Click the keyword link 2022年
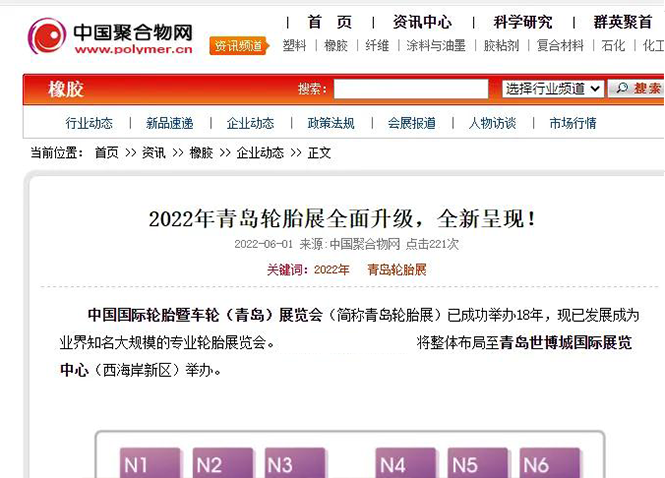Image resolution: width=665 pixels, height=478 pixels. point(332,270)
